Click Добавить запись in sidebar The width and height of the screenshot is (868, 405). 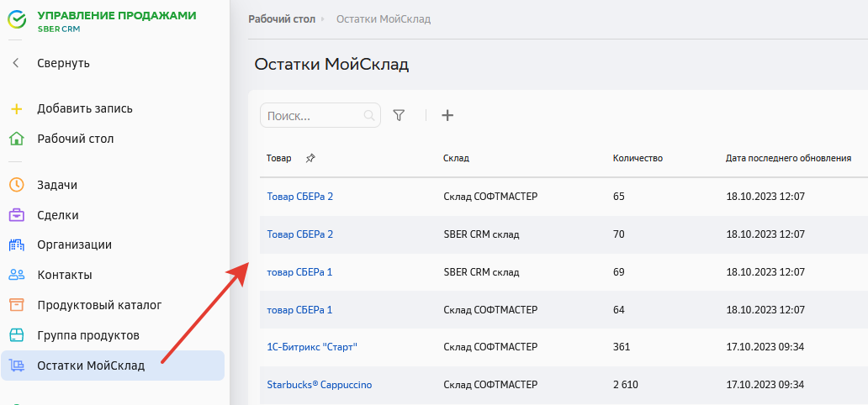point(84,108)
